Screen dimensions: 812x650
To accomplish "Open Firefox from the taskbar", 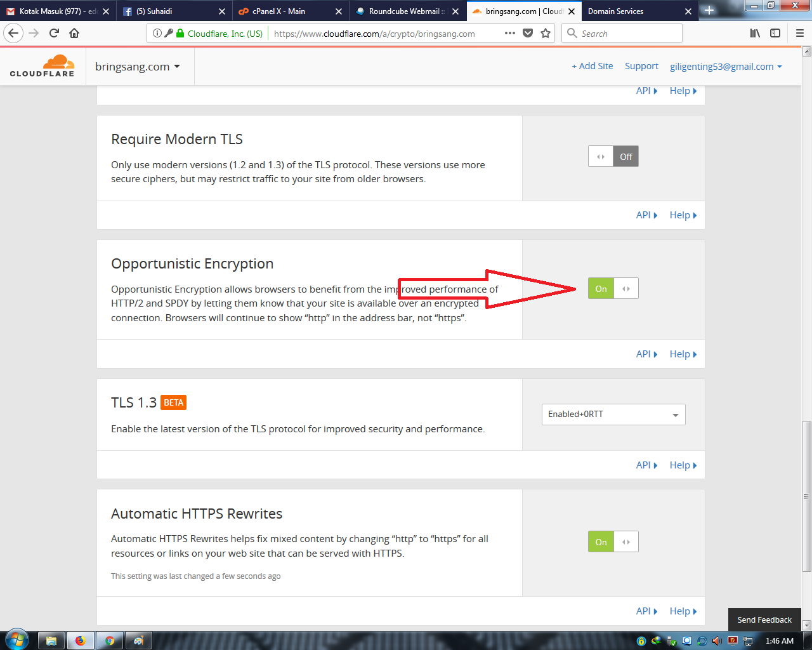I will pyautogui.click(x=81, y=640).
